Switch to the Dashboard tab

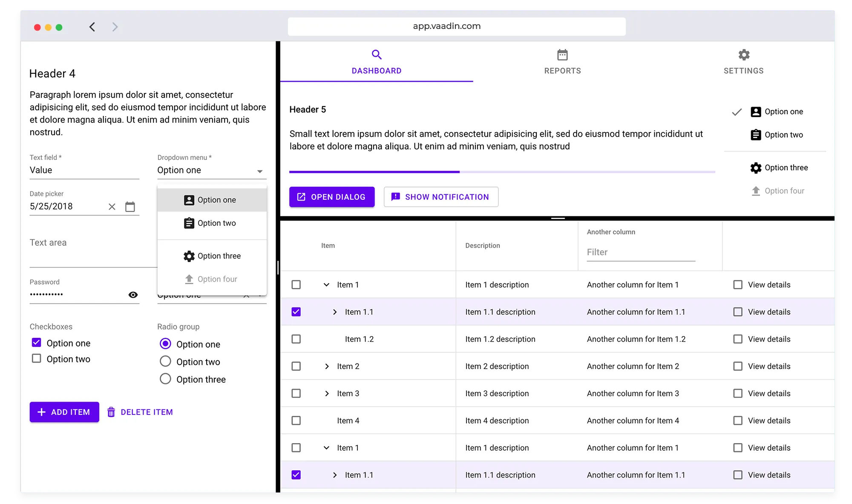tap(376, 62)
